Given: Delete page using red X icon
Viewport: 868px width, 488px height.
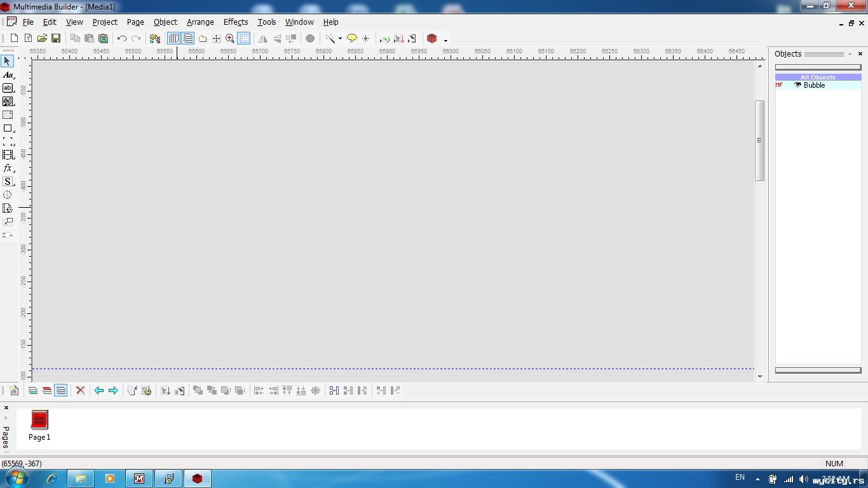Looking at the screenshot, I should tap(80, 391).
